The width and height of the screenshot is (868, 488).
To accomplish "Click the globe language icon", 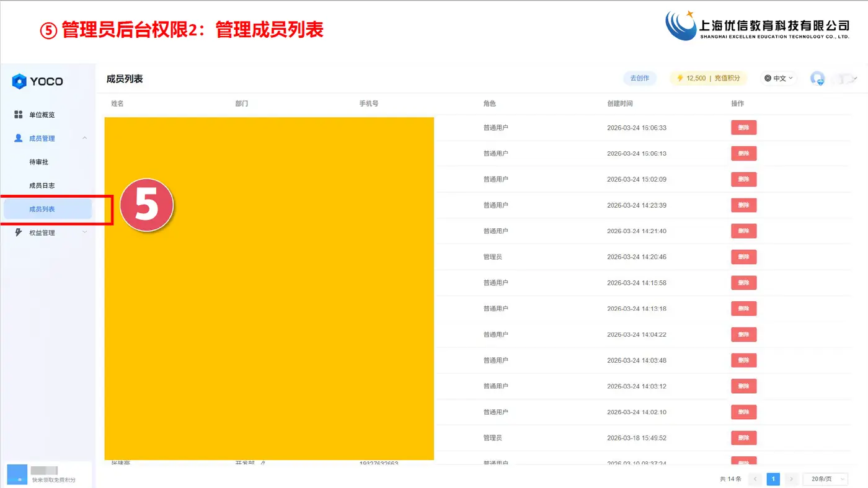I will click(x=768, y=78).
